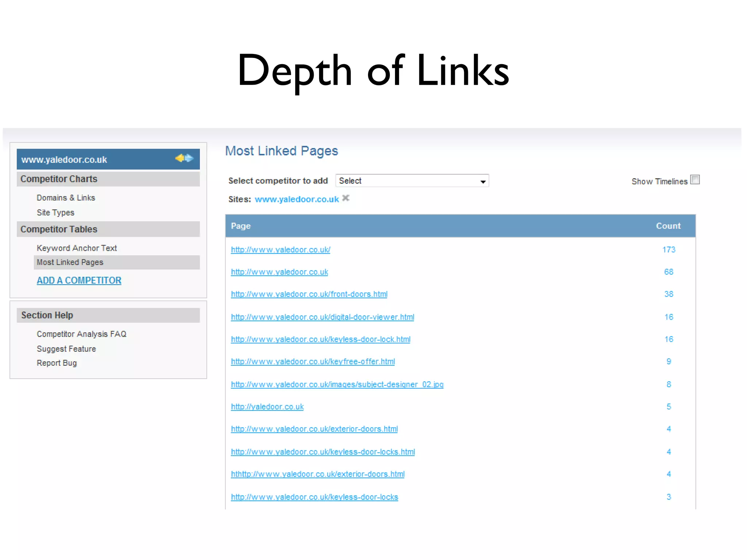Remove www.yaledoor.co.uk site with X icon

[x=346, y=198]
